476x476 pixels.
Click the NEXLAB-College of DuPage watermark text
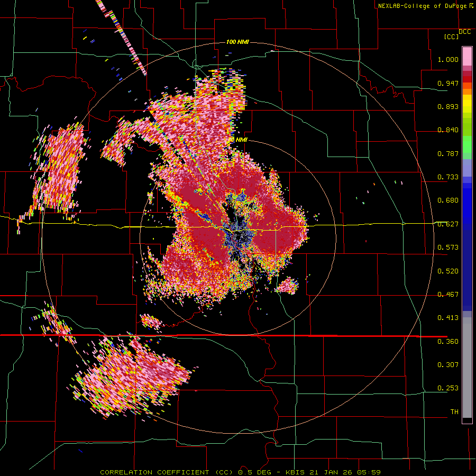pyautogui.click(x=425, y=6)
